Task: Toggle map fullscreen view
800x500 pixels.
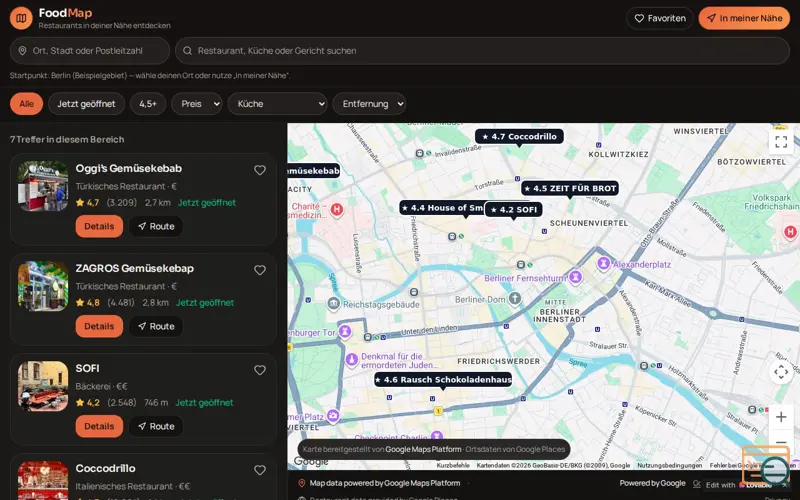Action: click(x=781, y=141)
